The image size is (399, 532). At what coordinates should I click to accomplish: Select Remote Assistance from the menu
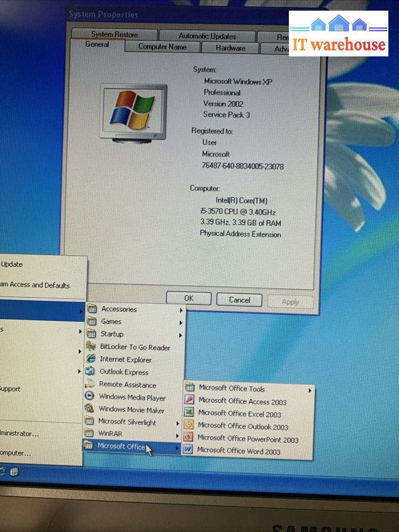(134, 385)
